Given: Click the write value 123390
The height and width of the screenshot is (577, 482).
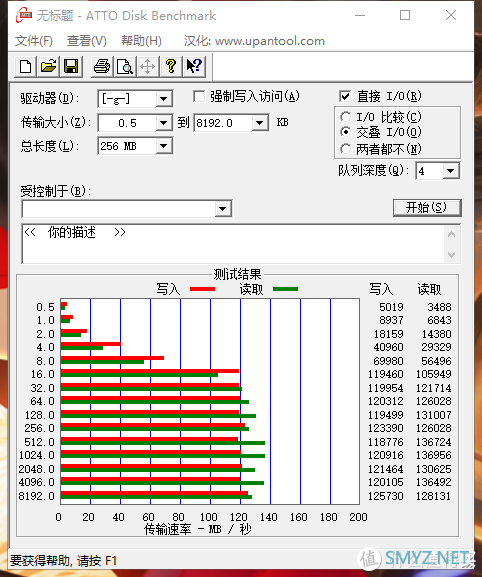Looking at the screenshot, I should (x=386, y=428).
